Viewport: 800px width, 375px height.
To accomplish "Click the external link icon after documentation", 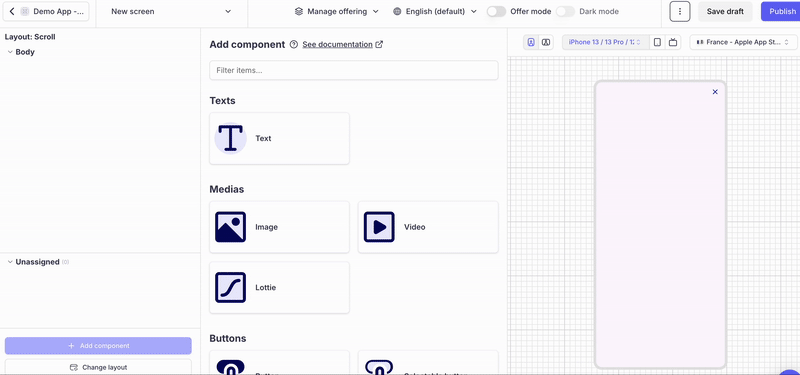I will click(379, 44).
